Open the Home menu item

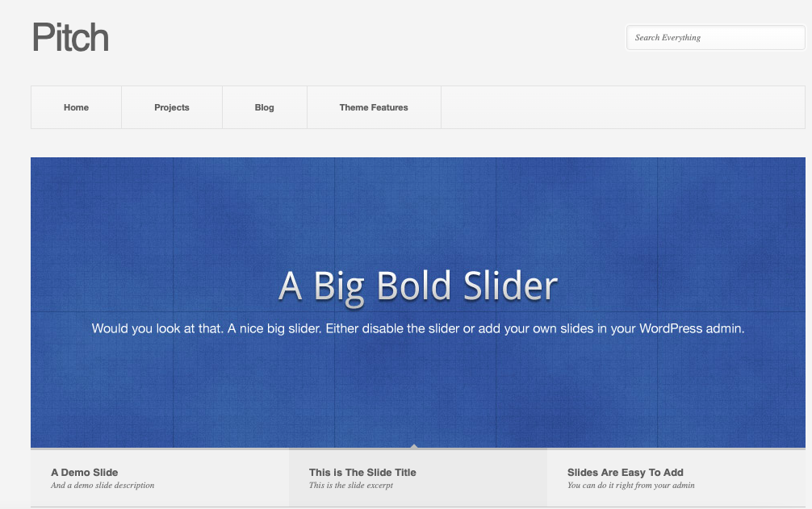tap(76, 106)
